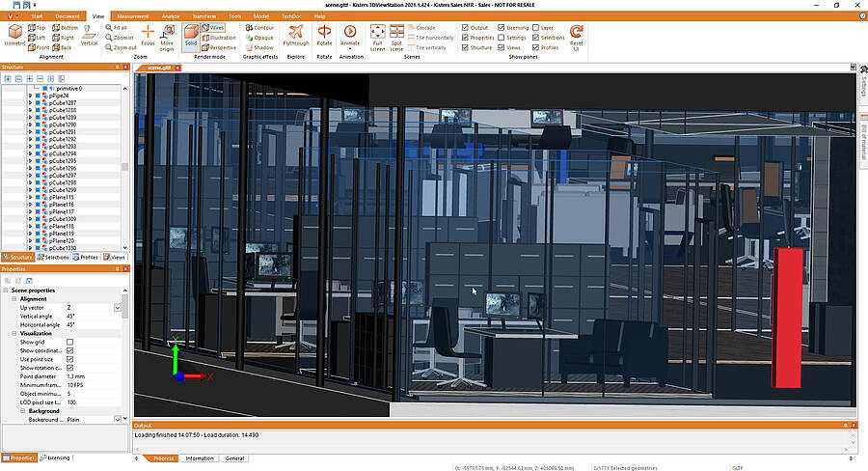The image size is (868, 471).
Task: Toggle the Layer pane checkbox
Action: 536,28
